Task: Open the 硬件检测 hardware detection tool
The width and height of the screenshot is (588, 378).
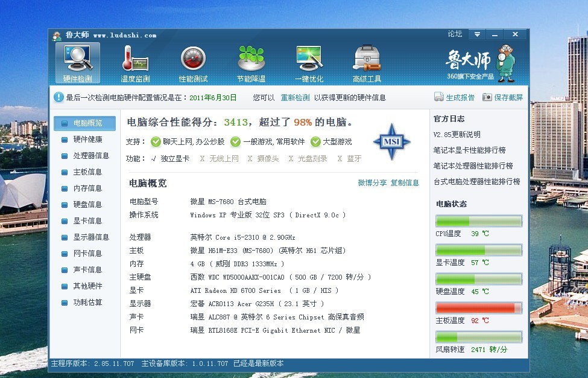Action: 78,63
